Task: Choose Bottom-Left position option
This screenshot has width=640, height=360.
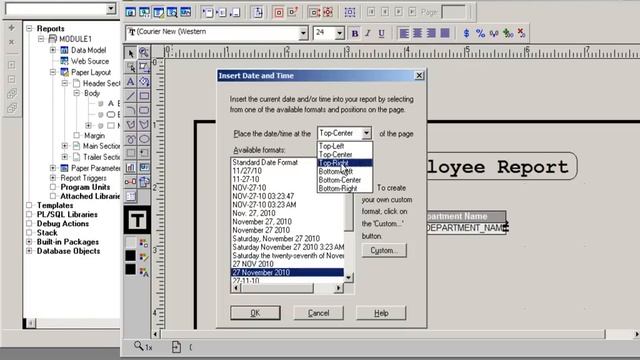Action: tap(345, 171)
